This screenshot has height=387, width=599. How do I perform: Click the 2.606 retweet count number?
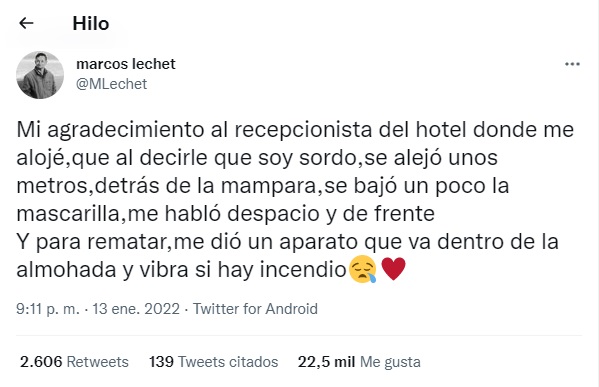coord(41,362)
